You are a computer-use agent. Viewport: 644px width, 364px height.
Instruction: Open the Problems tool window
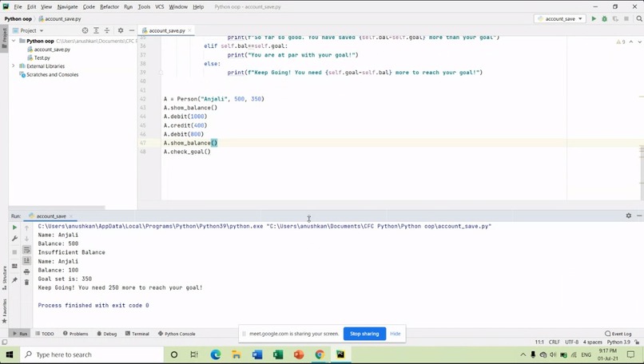tap(76, 334)
